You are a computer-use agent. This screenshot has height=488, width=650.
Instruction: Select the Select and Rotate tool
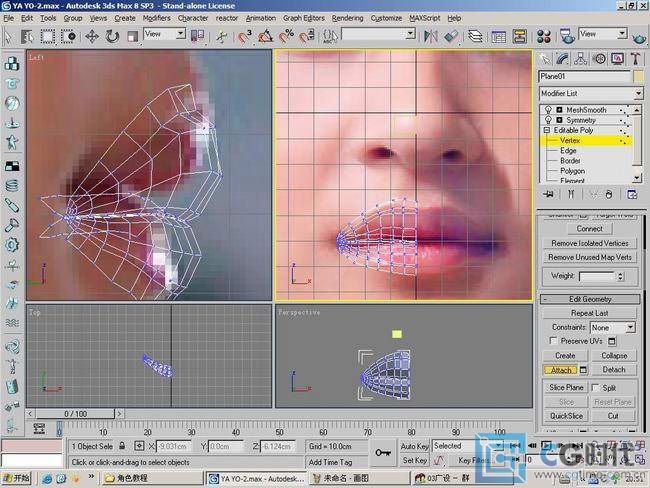(112, 36)
